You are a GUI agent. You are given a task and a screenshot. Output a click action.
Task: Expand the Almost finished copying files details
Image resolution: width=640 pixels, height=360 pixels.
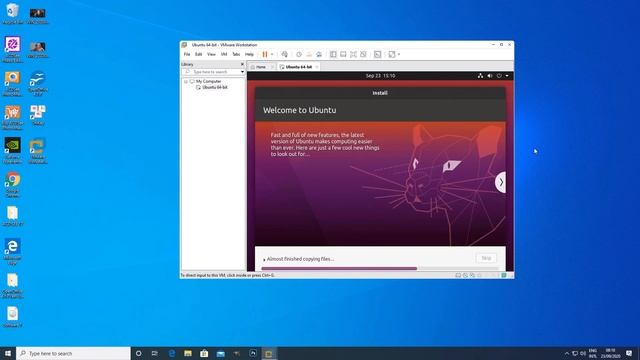point(264,260)
